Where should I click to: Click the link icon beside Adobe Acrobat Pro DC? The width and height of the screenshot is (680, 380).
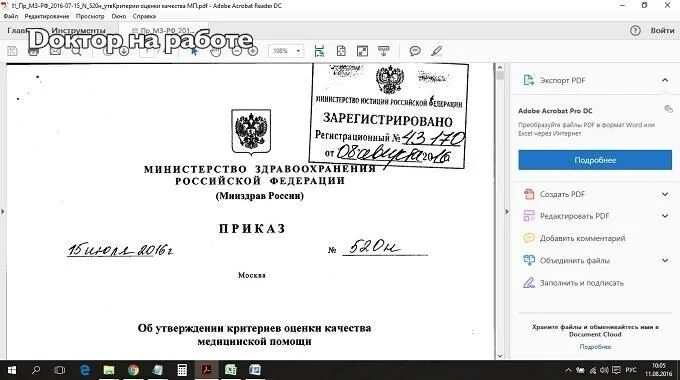[668, 109]
